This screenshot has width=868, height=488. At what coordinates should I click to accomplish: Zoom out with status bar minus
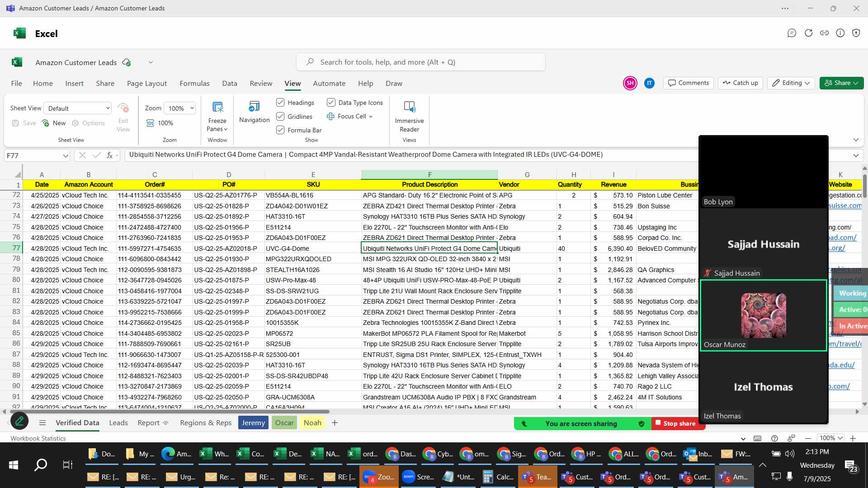[x=808, y=438]
